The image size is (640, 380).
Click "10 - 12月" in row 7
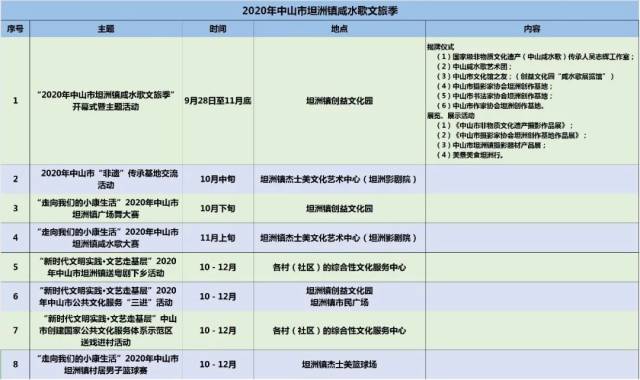(x=218, y=330)
